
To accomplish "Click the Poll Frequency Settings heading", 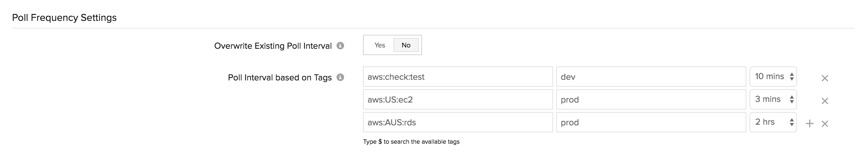I will point(64,17).
